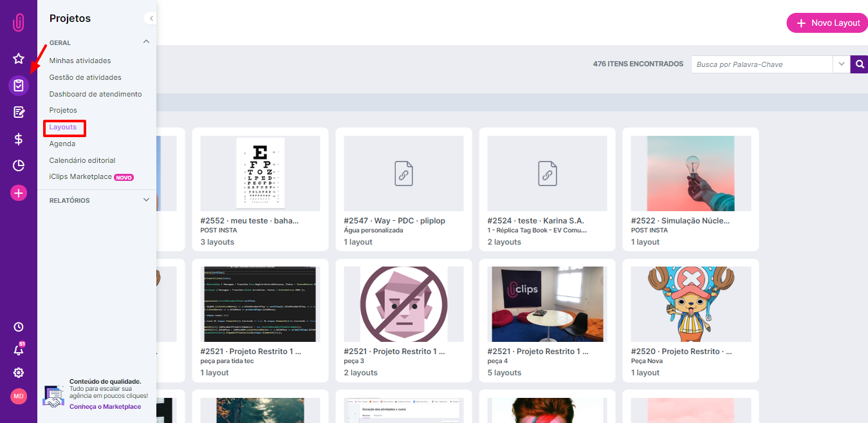Open iClips Marketplace menu item
This screenshot has height=423, width=868.
(80, 176)
